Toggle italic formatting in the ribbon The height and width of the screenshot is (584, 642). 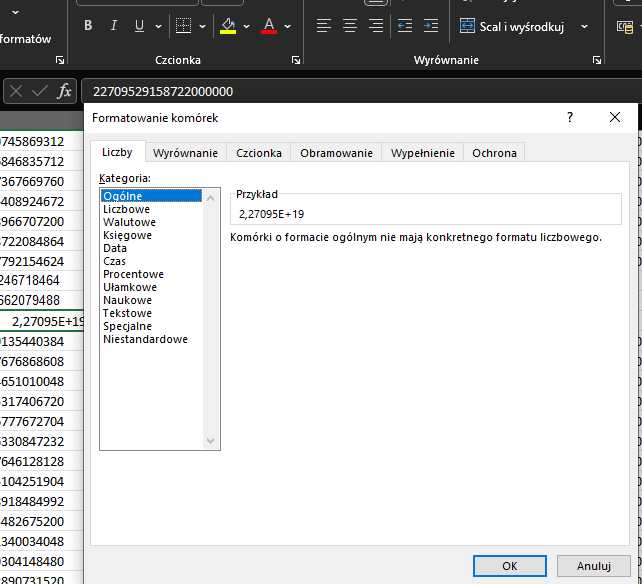pyautogui.click(x=113, y=26)
